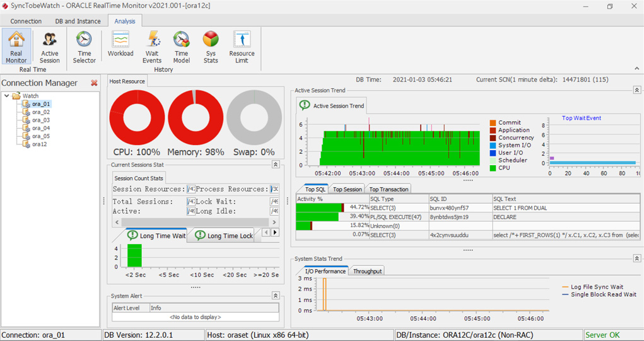Open the Time Selector
Screen dimensions: 644x341
84,47
